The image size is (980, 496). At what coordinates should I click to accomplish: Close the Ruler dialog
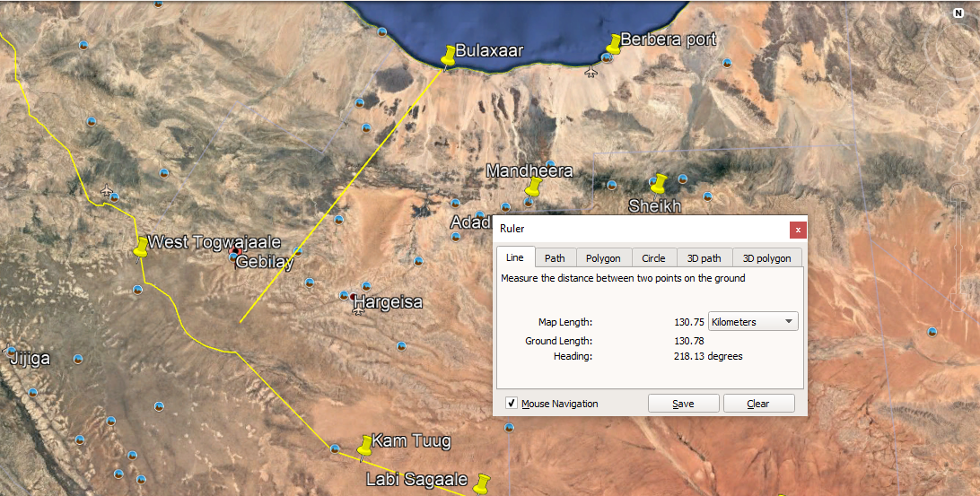click(x=797, y=230)
